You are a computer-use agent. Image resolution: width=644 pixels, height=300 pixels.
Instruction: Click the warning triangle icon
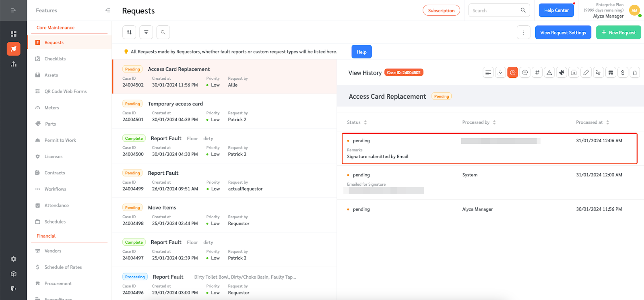click(549, 72)
